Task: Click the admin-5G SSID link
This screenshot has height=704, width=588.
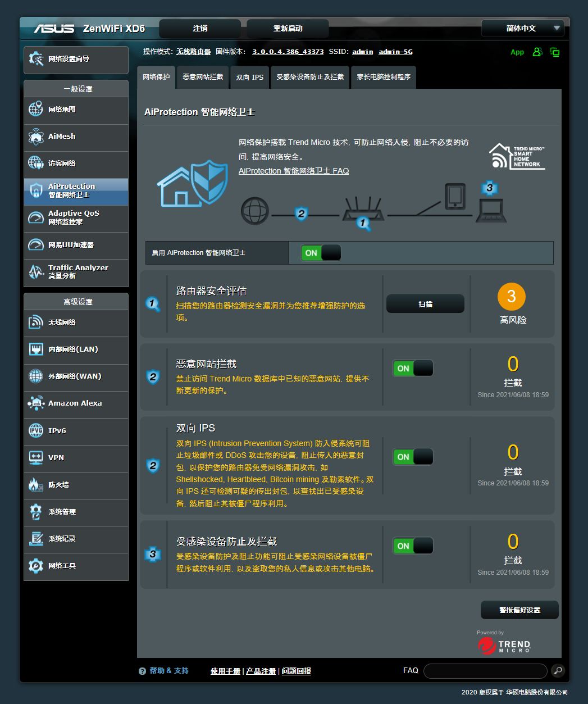Action: point(395,52)
